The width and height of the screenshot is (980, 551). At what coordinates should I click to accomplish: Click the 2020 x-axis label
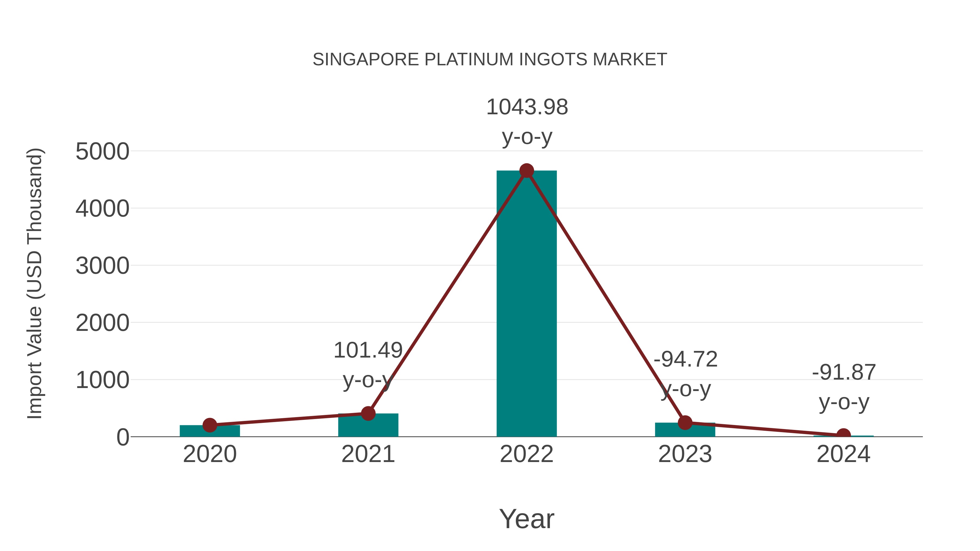[210, 454]
